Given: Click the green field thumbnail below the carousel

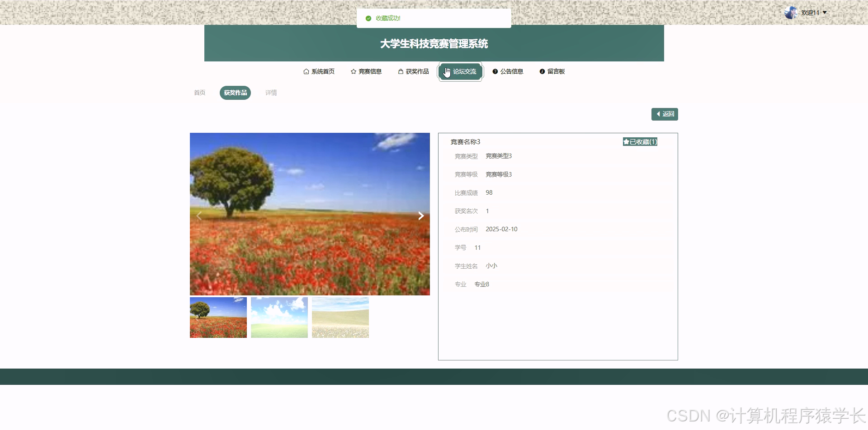Looking at the screenshot, I should pos(279,317).
